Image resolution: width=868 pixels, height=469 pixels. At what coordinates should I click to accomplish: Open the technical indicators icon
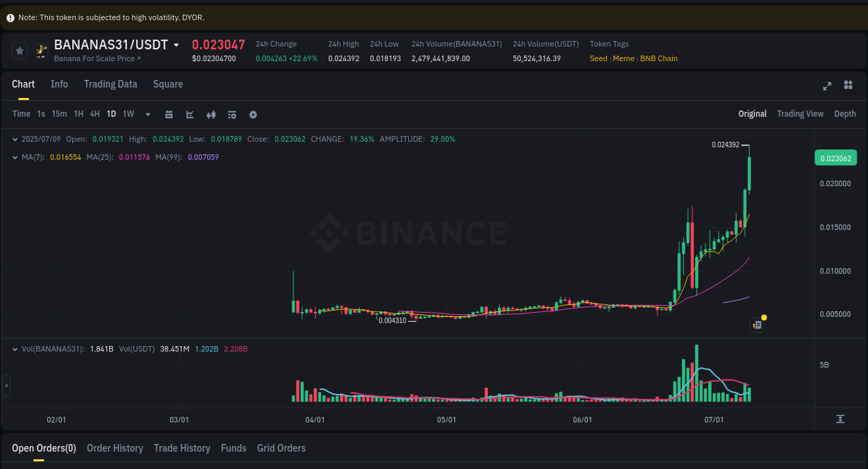(x=232, y=114)
